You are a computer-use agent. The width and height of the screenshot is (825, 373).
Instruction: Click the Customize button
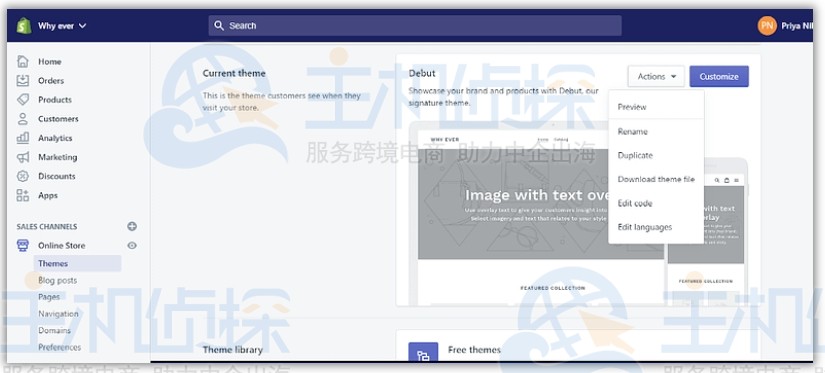pos(719,76)
